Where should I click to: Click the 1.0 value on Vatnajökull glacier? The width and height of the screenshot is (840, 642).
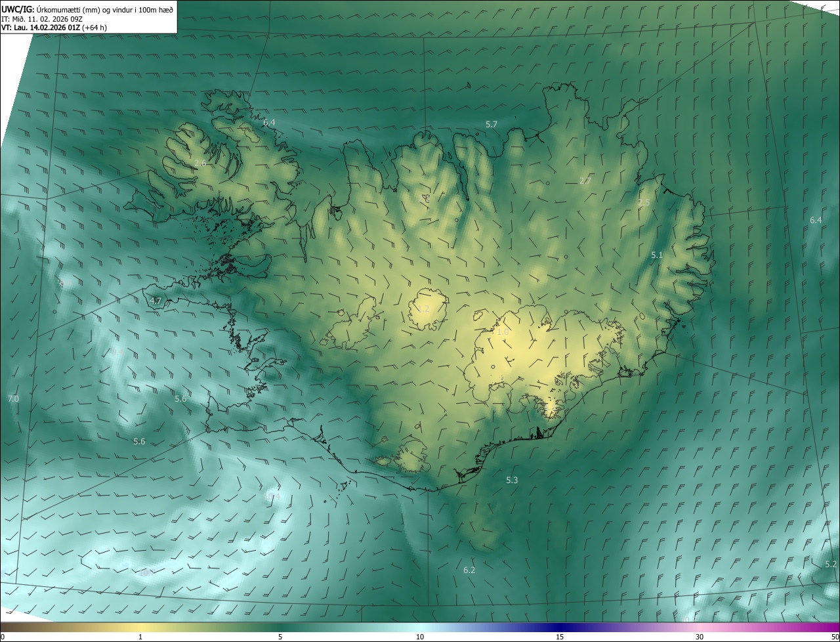coord(503,332)
